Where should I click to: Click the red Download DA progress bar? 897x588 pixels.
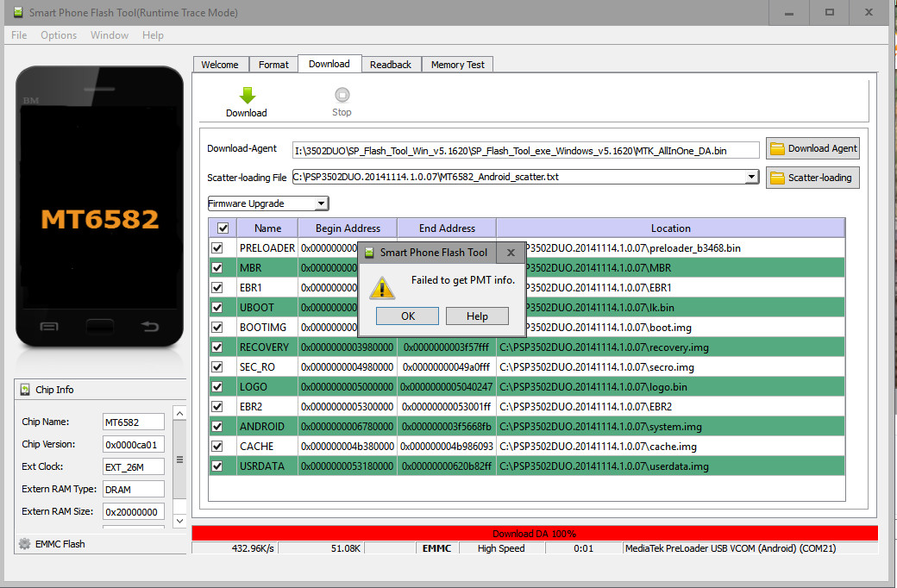point(535,534)
